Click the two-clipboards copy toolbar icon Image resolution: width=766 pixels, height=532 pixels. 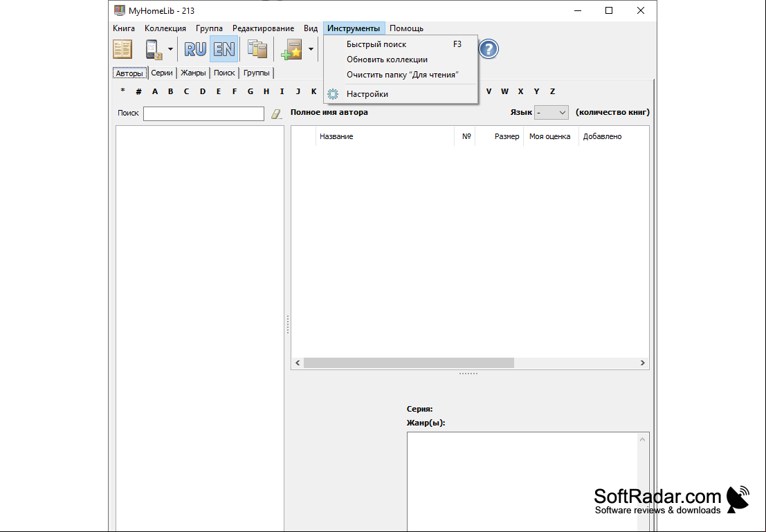tap(257, 49)
